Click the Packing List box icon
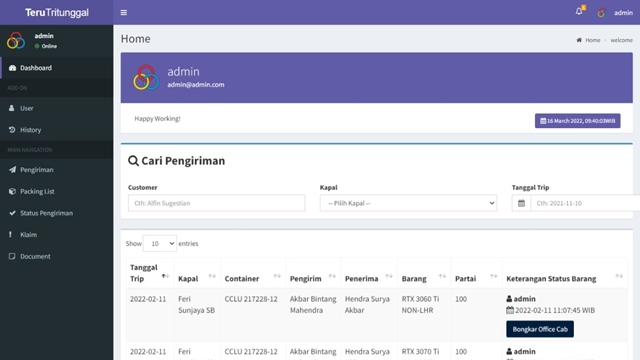Screen dimensions: 640x360 [x=12, y=191]
